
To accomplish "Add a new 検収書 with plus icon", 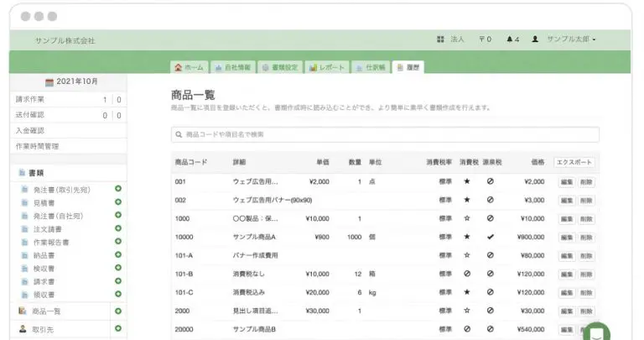I will point(118,268).
